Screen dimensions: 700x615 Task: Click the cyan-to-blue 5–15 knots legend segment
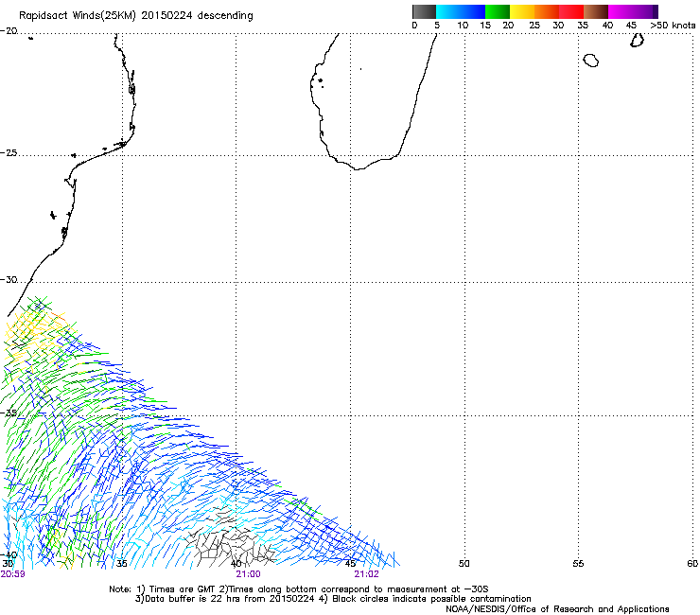click(x=461, y=11)
